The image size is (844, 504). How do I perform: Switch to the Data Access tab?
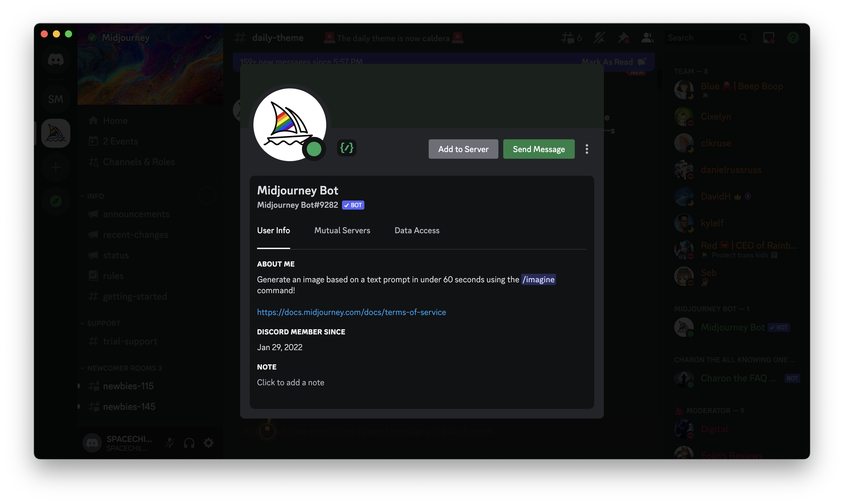click(x=417, y=230)
